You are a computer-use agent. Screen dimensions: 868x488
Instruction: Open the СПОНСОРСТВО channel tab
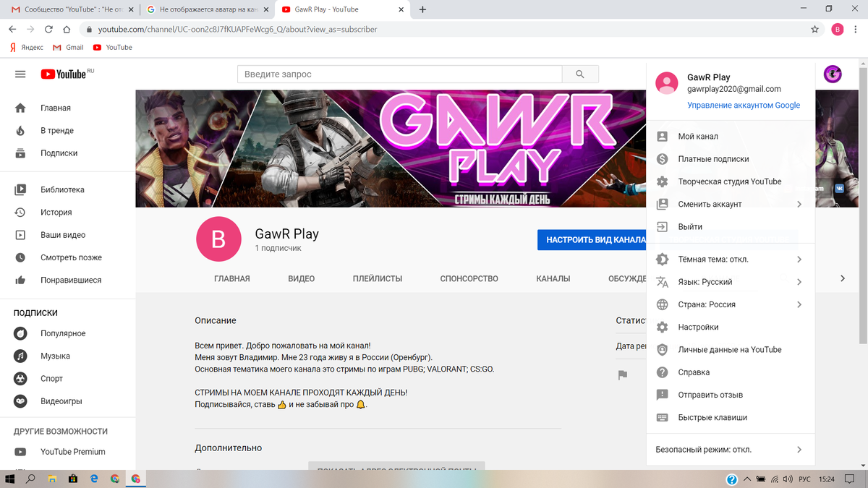469,278
